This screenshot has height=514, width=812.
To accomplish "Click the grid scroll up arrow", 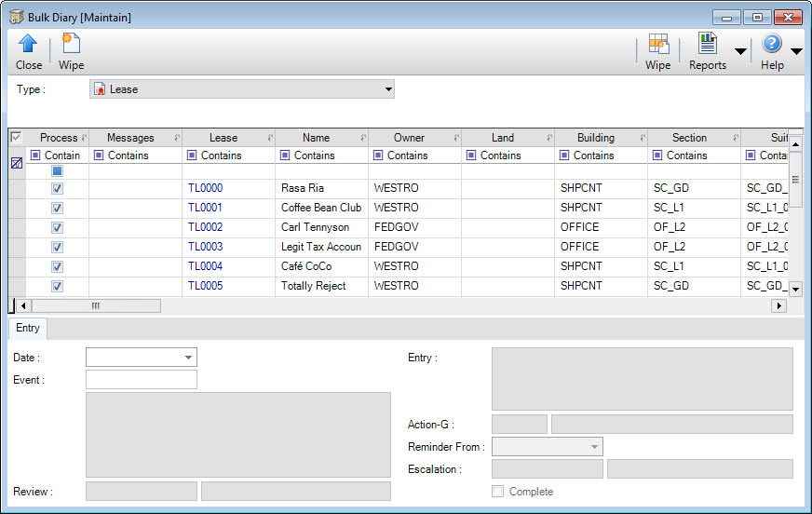I will point(796,143).
